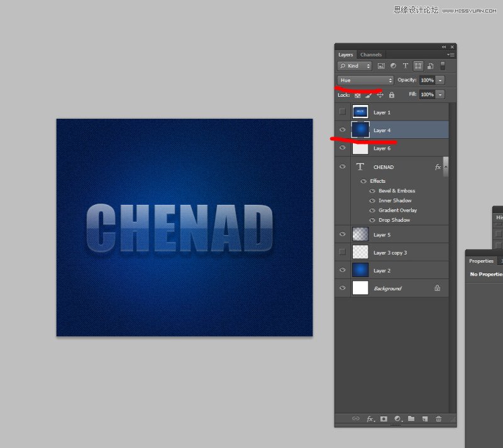Screen dimensions: 503x448
Task: Click the fx icon on CHENAD layer
Action: (438, 167)
